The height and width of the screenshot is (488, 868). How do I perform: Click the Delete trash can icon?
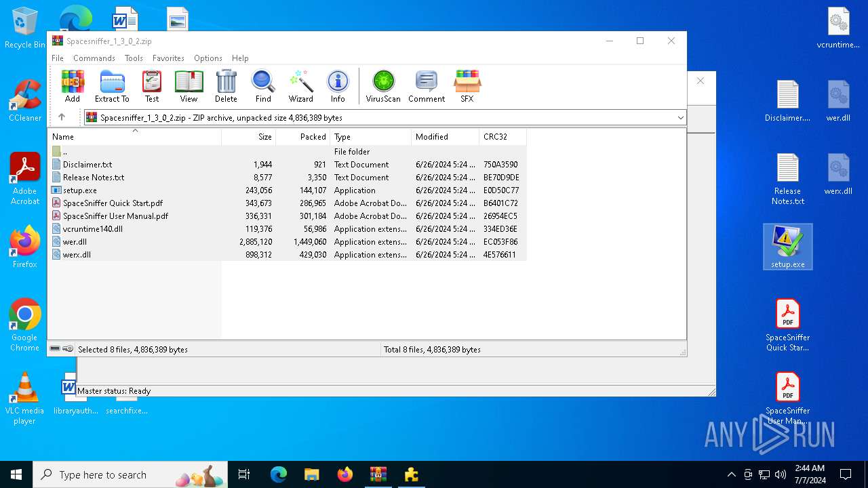(x=226, y=86)
